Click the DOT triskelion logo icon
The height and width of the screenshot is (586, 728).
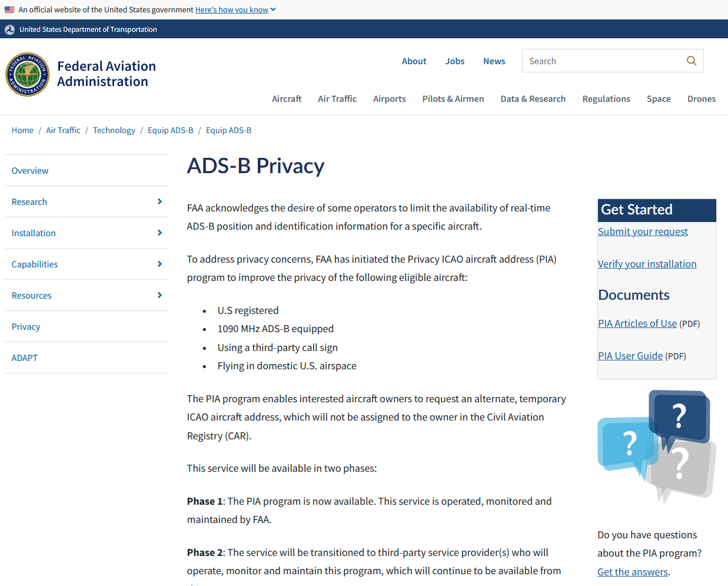[9, 29]
